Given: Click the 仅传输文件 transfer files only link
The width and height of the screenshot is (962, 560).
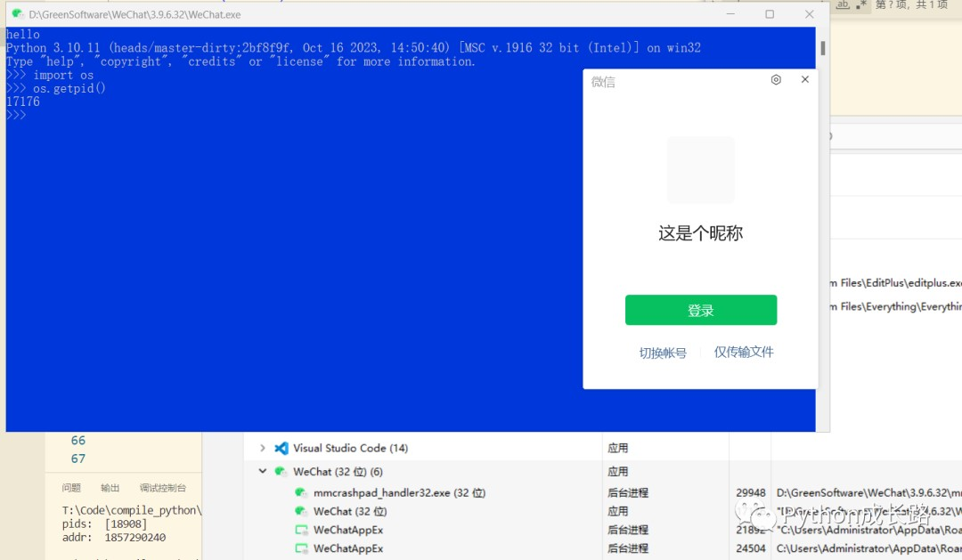Looking at the screenshot, I should pyautogui.click(x=743, y=352).
